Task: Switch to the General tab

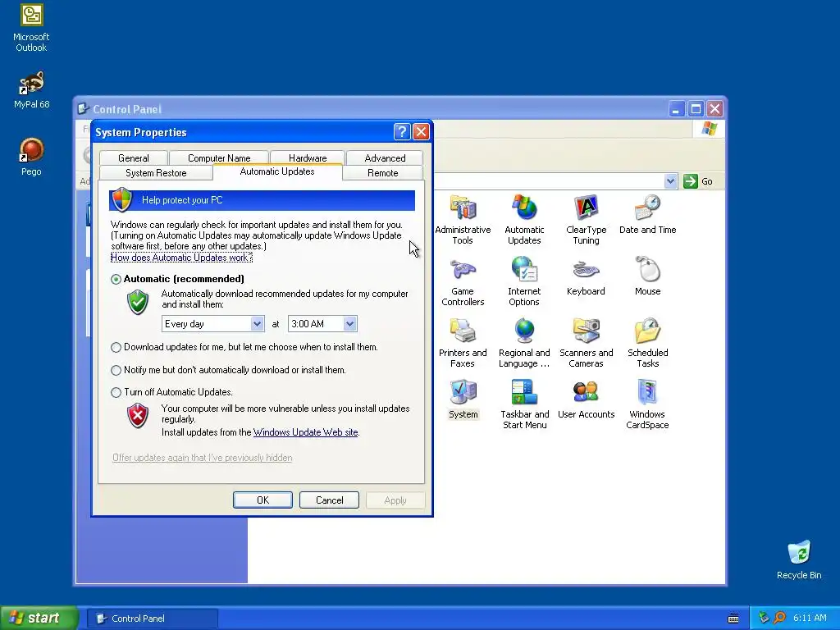Action: click(134, 158)
